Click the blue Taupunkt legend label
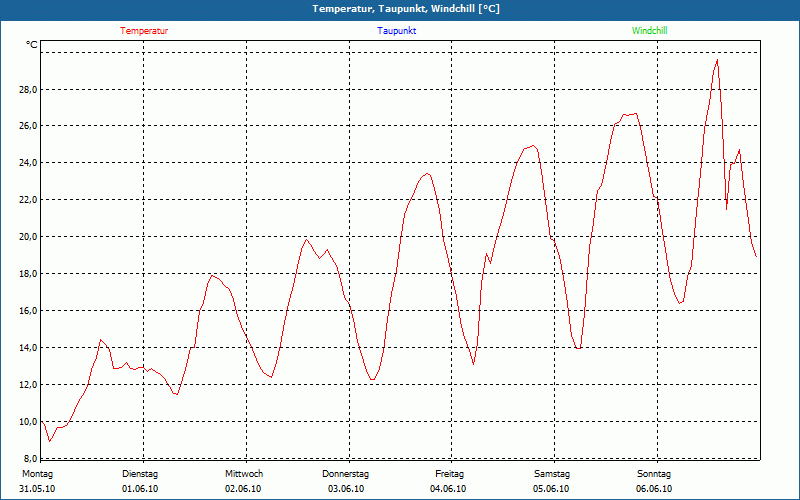The width and height of the screenshot is (800, 500). pos(397,31)
